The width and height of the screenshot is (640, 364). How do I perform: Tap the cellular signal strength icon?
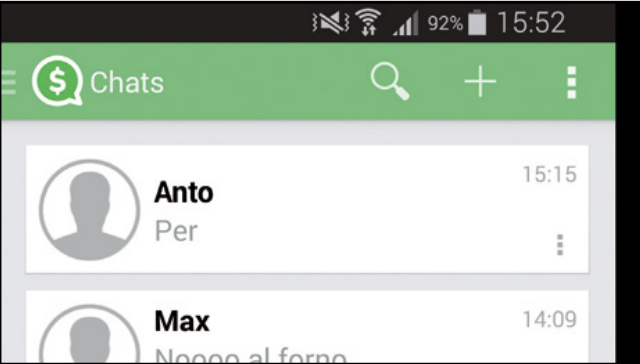(405, 23)
